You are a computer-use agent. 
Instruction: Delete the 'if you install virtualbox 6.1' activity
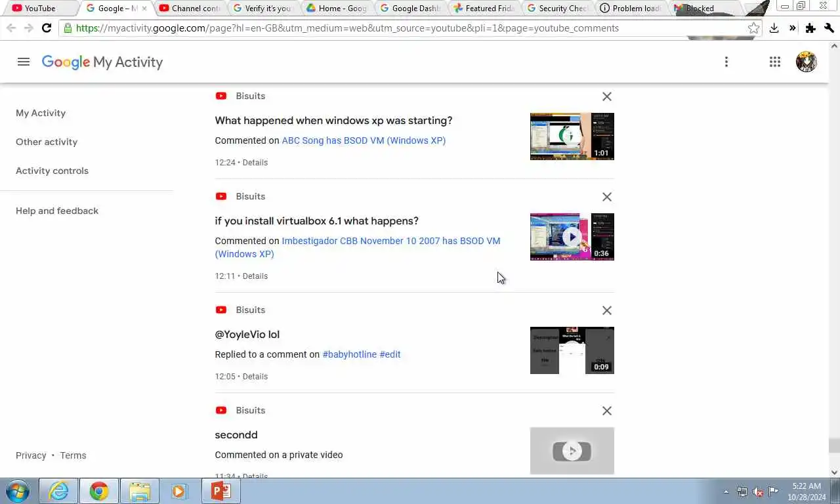[607, 197]
